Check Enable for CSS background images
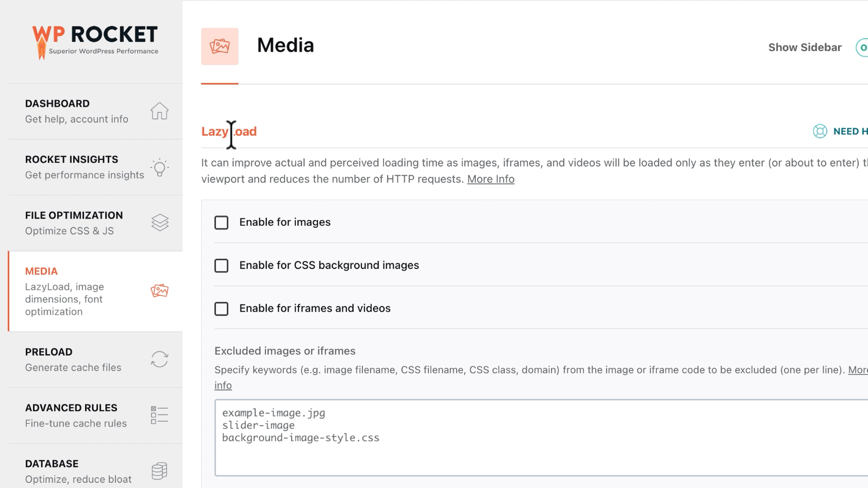Image resolution: width=868 pixels, height=488 pixels. tap(221, 265)
